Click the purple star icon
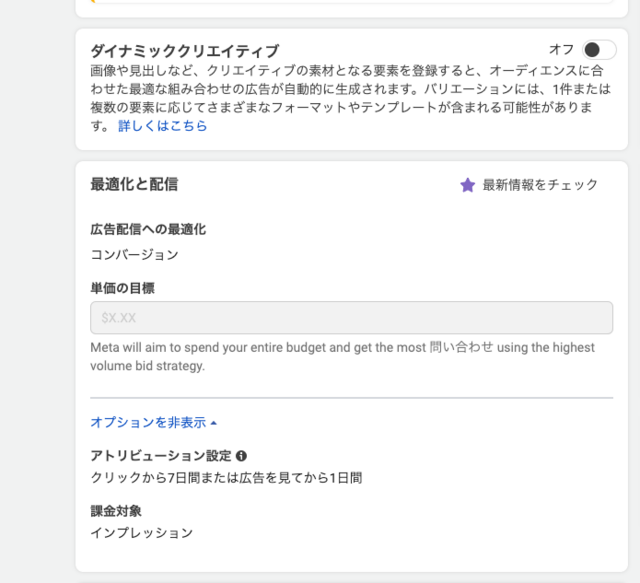 click(467, 185)
